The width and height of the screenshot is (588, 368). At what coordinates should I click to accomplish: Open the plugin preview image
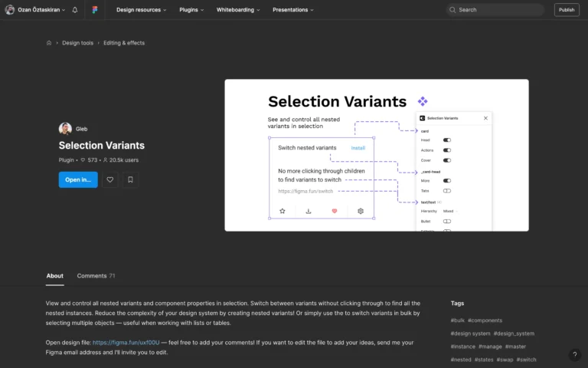(x=377, y=155)
